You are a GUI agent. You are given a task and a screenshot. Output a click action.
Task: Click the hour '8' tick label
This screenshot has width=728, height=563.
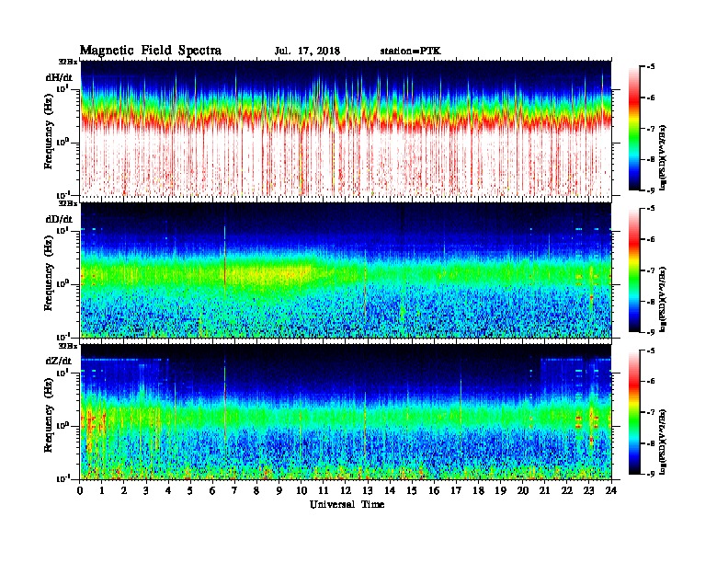click(256, 490)
